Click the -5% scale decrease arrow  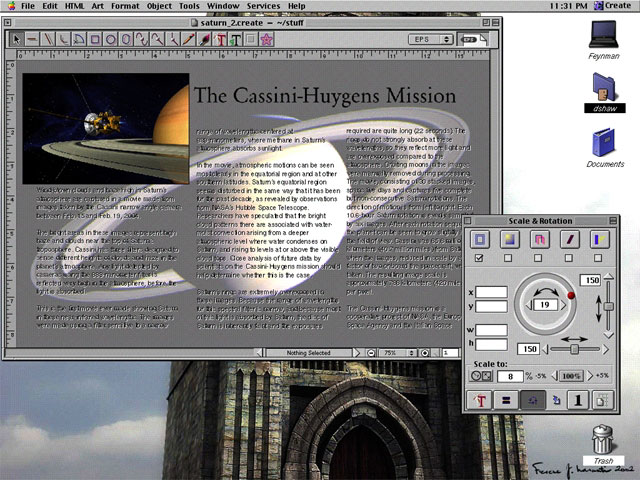[x=555, y=376]
